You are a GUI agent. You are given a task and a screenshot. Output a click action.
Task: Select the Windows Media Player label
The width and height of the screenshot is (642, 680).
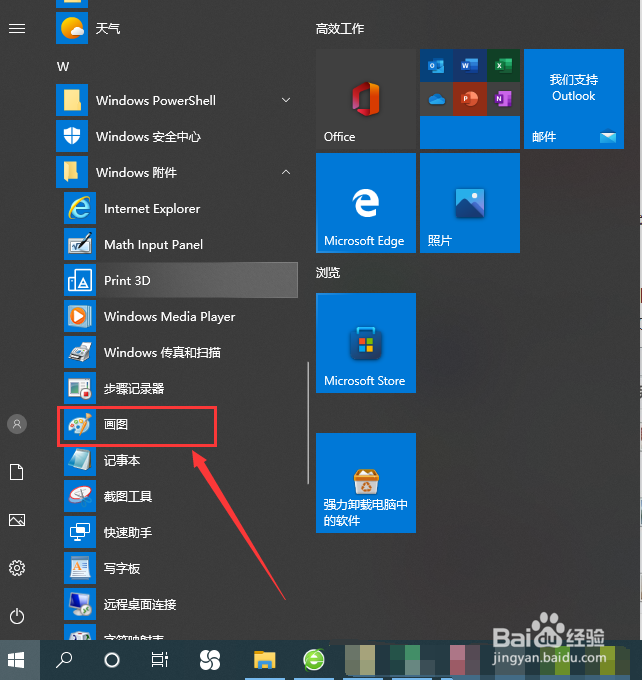(170, 317)
